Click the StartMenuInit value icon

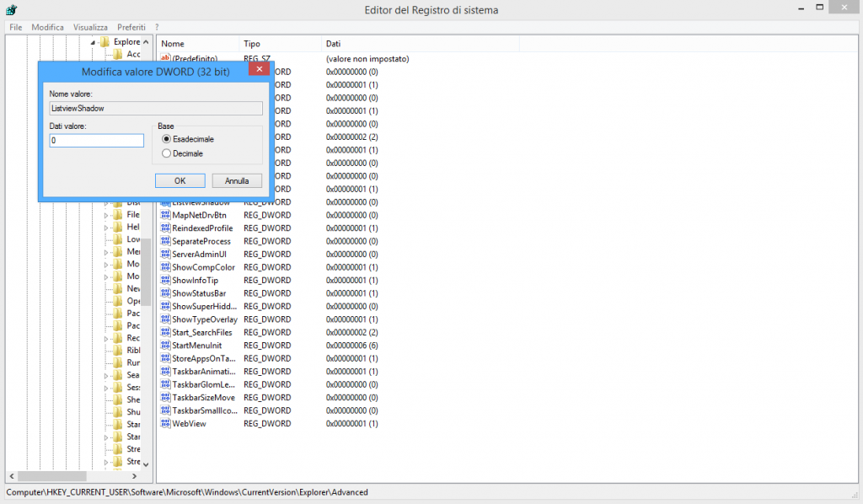click(165, 346)
